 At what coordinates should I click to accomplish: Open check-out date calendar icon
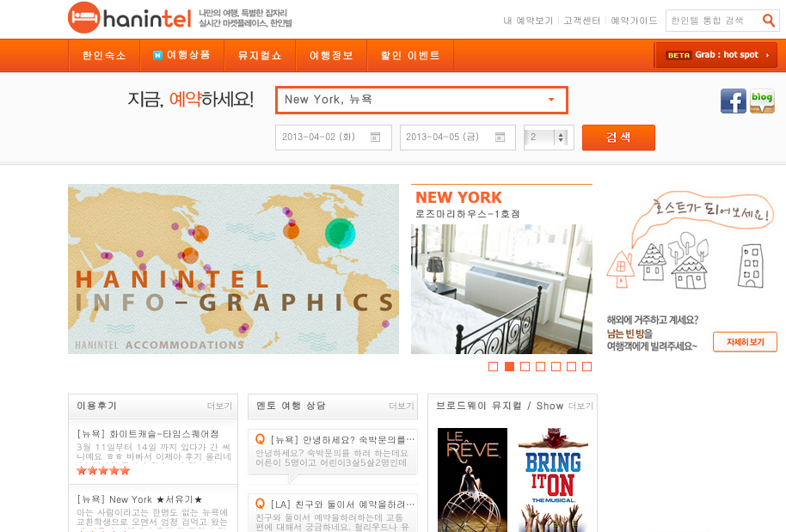point(500,138)
